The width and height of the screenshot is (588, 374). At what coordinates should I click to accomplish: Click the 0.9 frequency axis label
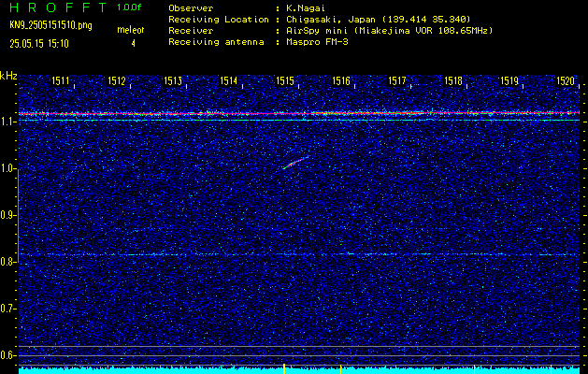[x=7, y=215]
